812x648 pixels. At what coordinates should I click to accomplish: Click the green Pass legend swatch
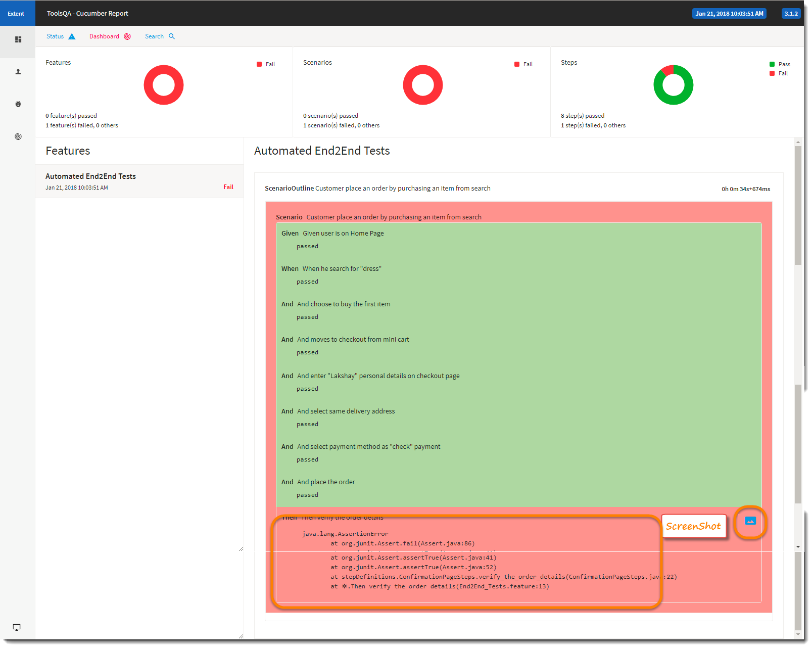(x=772, y=64)
